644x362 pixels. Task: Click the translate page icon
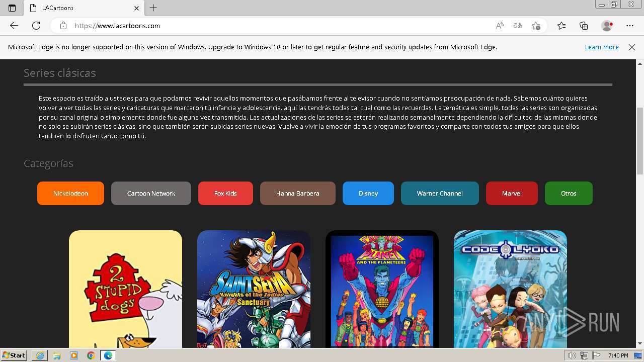(x=518, y=26)
